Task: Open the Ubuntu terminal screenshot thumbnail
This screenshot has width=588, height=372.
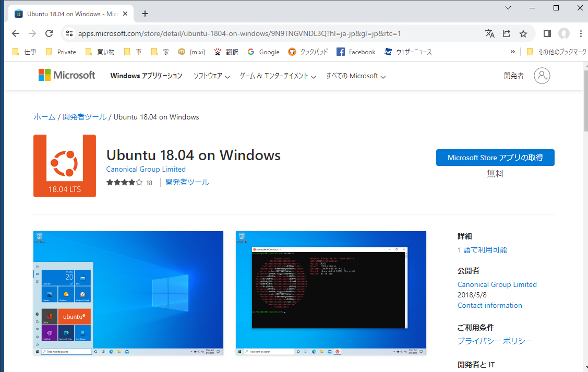Action: [x=331, y=293]
